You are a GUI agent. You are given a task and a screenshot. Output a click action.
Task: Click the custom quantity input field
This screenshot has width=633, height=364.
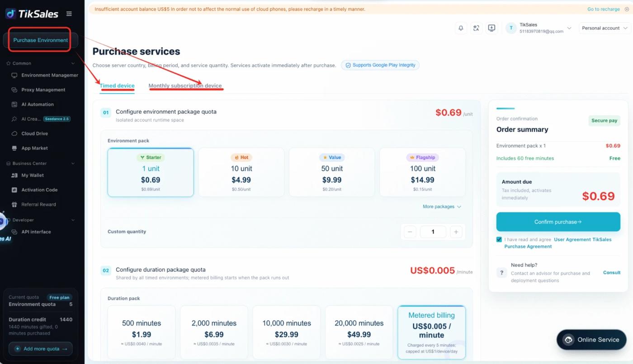[x=433, y=232]
